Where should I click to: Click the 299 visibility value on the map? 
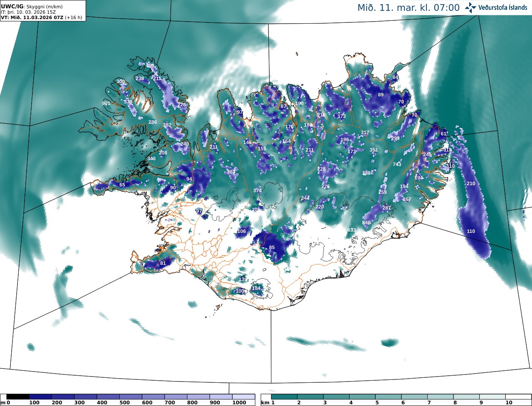click(395, 138)
